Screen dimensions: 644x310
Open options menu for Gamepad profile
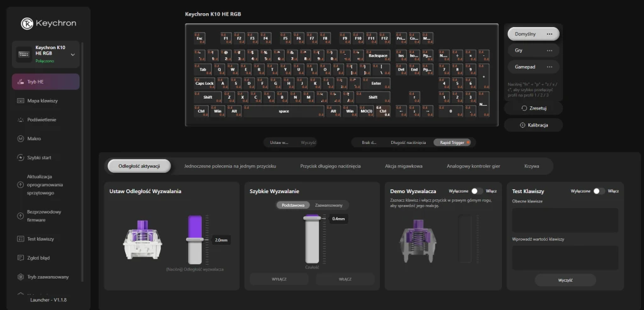550,66
